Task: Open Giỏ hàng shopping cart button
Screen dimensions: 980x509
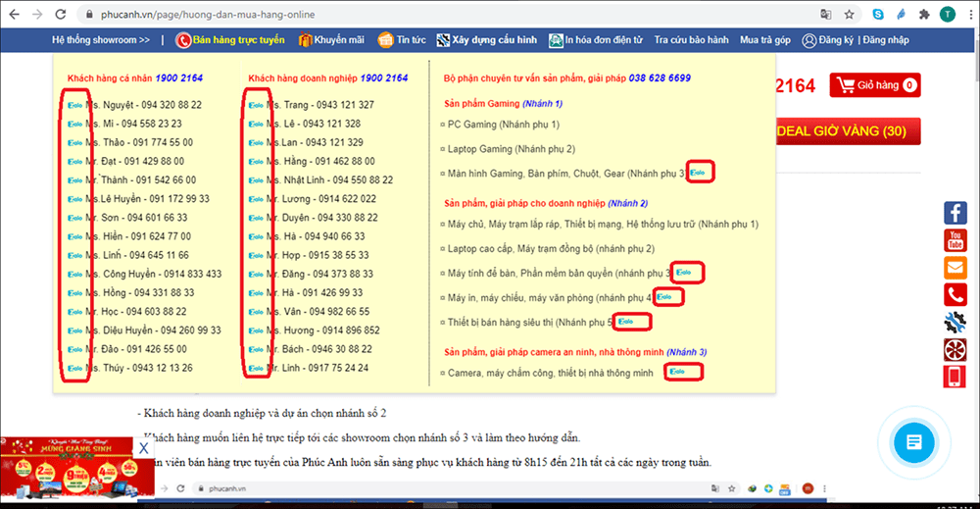Action: coord(875,85)
